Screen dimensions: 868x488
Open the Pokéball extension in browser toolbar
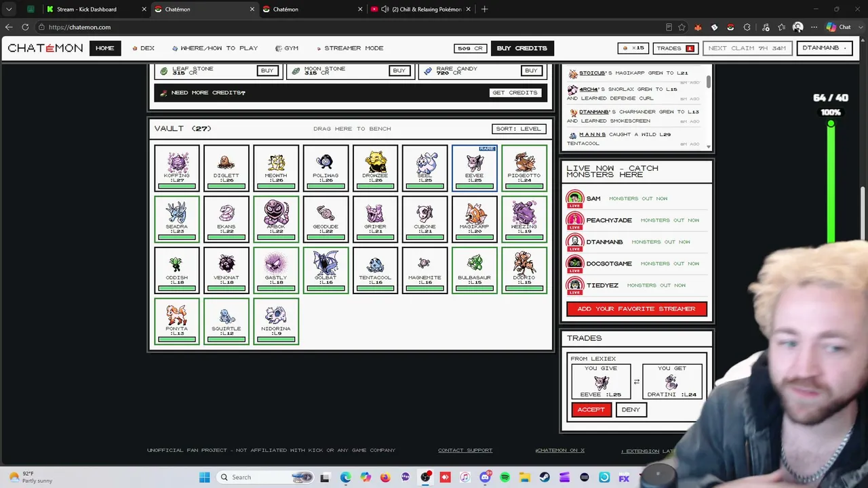(730, 27)
